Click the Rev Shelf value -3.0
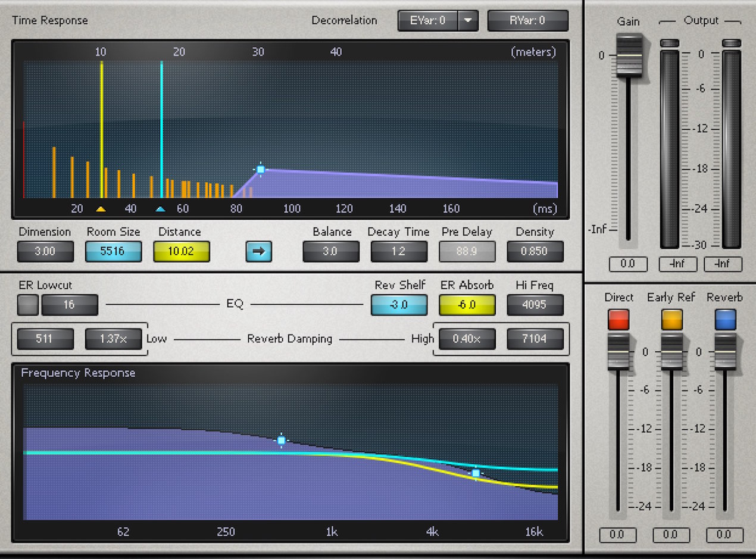The height and width of the screenshot is (559, 756). point(399,305)
